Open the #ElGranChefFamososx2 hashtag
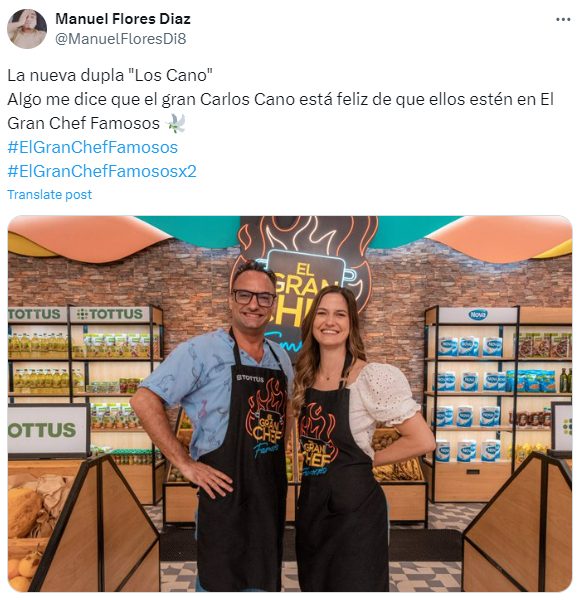 pyautogui.click(x=102, y=171)
